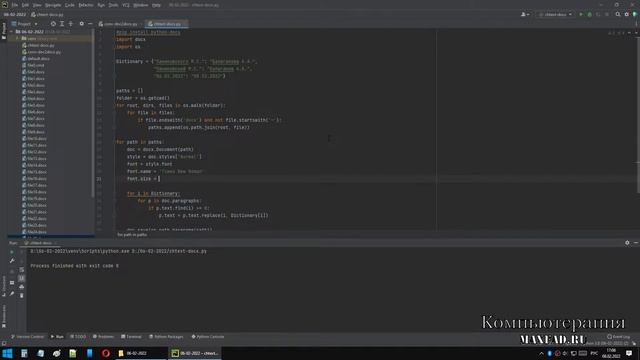Open the user account dropdown icon
Screen dimensions: 640x360
525,14
